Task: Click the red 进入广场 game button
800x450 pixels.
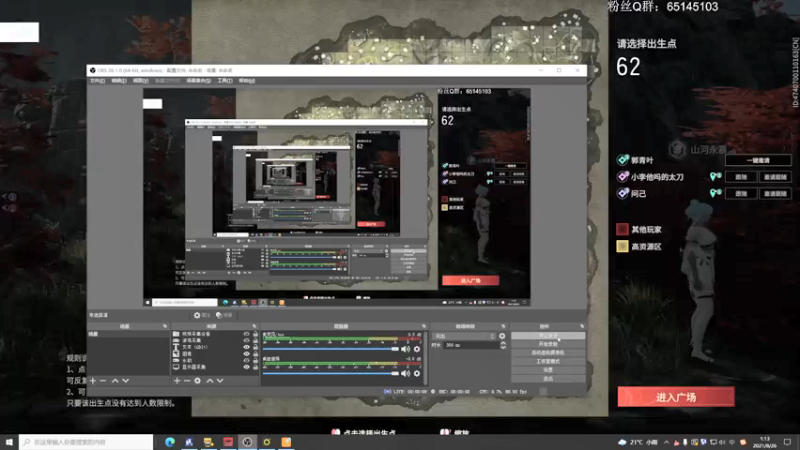Action: coord(676,397)
